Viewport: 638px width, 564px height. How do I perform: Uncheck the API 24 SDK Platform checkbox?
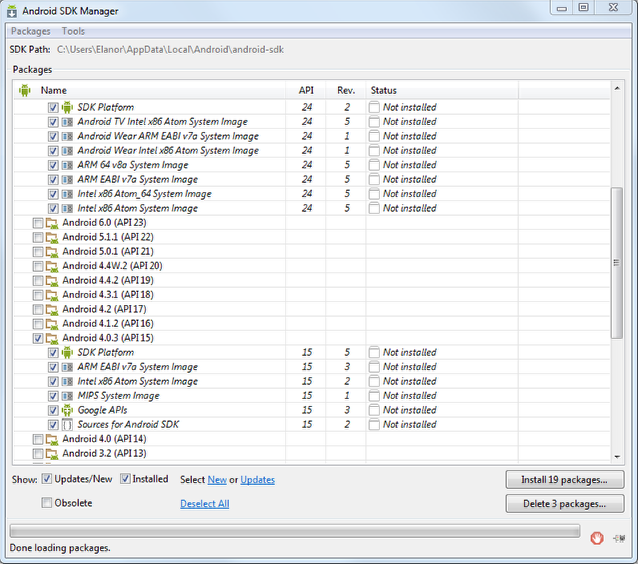tap(53, 107)
